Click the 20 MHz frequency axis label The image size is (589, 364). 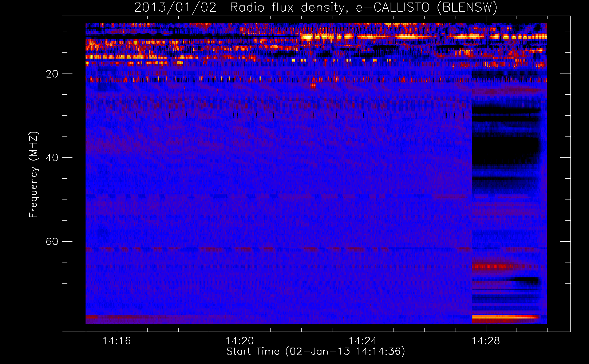tap(52, 74)
